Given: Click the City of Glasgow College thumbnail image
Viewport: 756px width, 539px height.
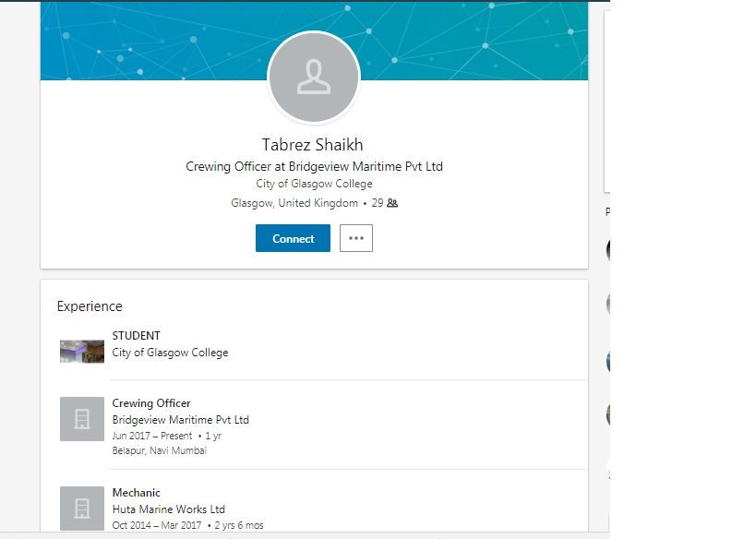Looking at the screenshot, I should coord(82,352).
